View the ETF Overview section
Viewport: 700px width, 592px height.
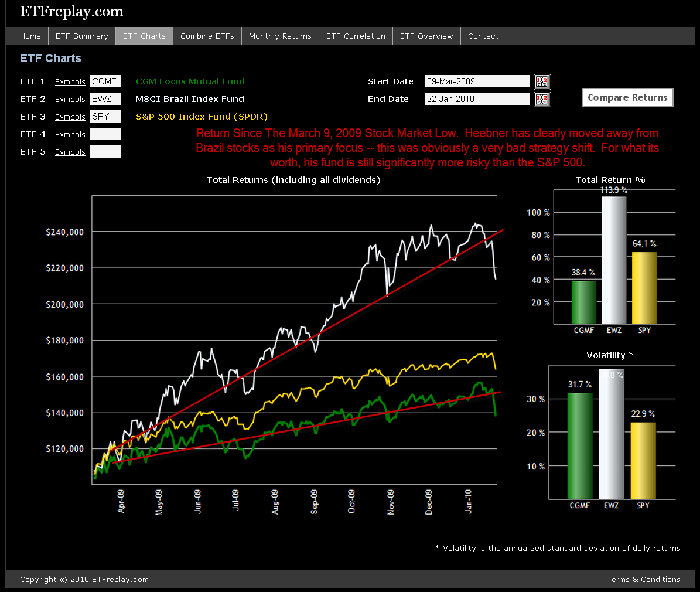click(426, 36)
